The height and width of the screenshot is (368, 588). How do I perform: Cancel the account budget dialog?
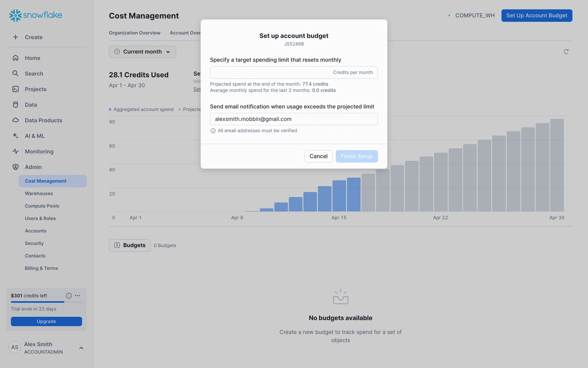click(318, 156)
